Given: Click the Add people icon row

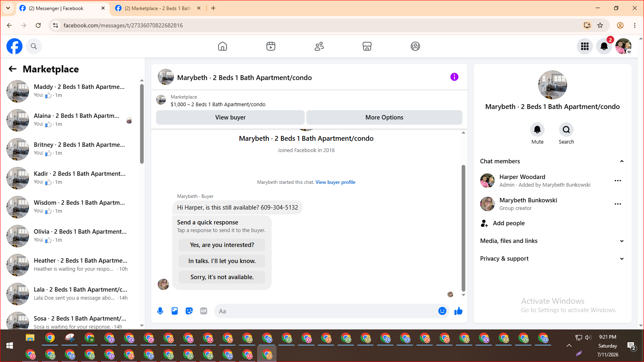Looking at the screenshot, I should (553, 223).
